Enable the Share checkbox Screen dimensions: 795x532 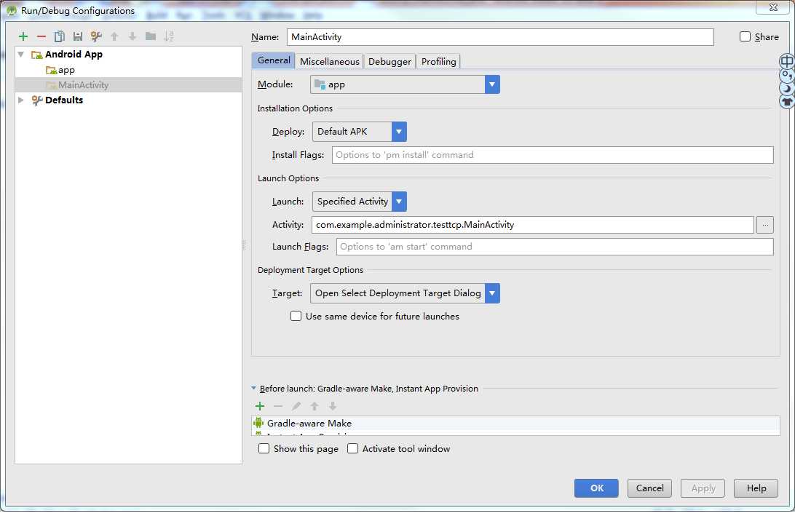745,36
